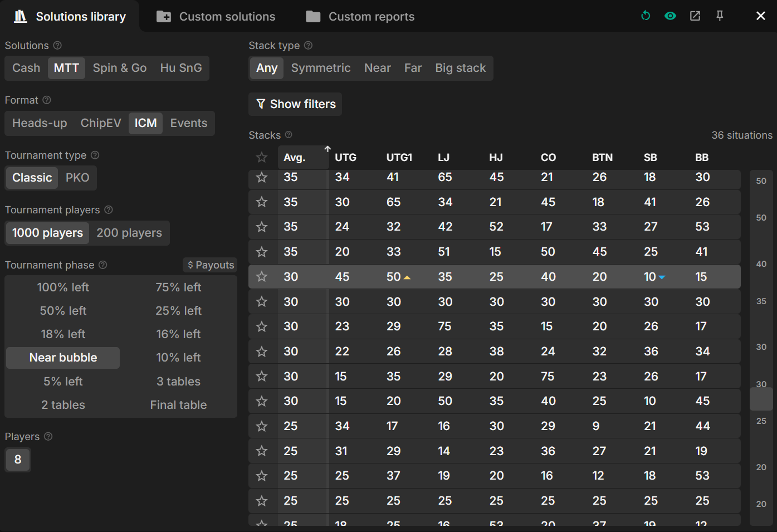The height and width of the screenshot is (532, 777).
Task: Click the stacks list scrollbar thumb
Action: 761,399
